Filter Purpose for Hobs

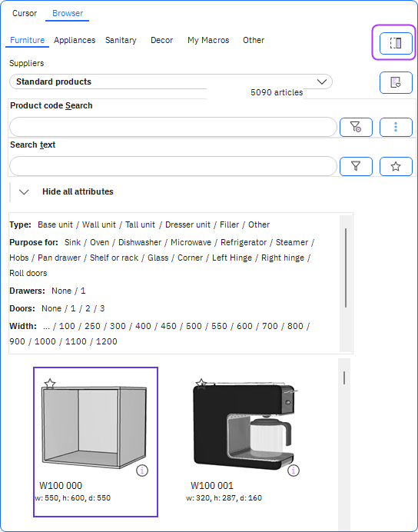pos(19,258)
